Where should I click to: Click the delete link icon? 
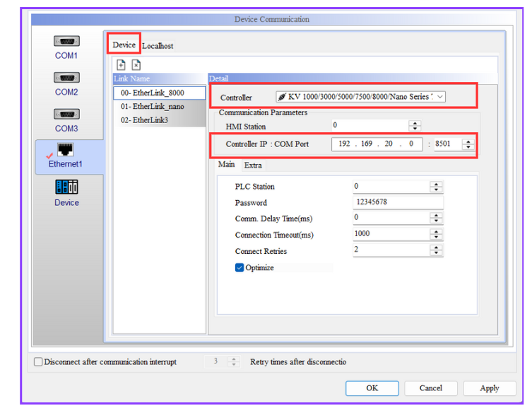point(136,65)
